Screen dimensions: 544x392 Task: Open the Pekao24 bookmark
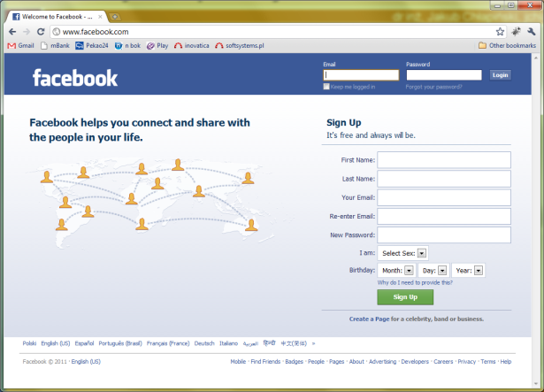pyautogui.click(x=92, y=45)
